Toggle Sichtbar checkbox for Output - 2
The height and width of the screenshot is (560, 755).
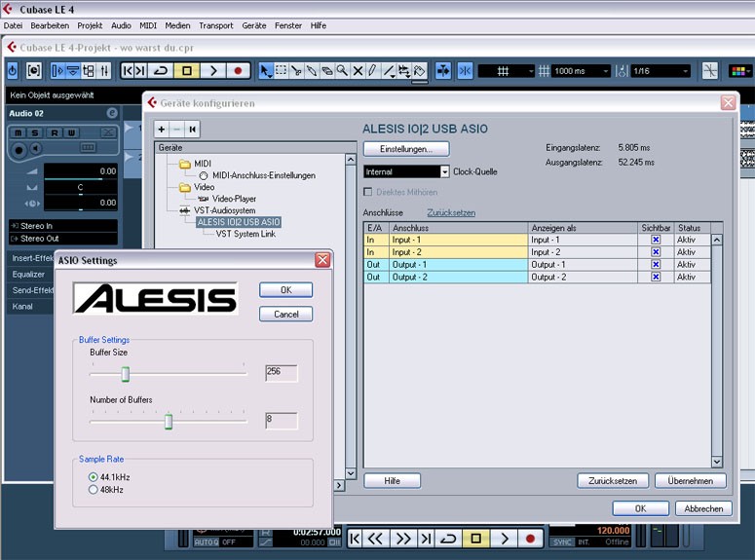(656, 277)
